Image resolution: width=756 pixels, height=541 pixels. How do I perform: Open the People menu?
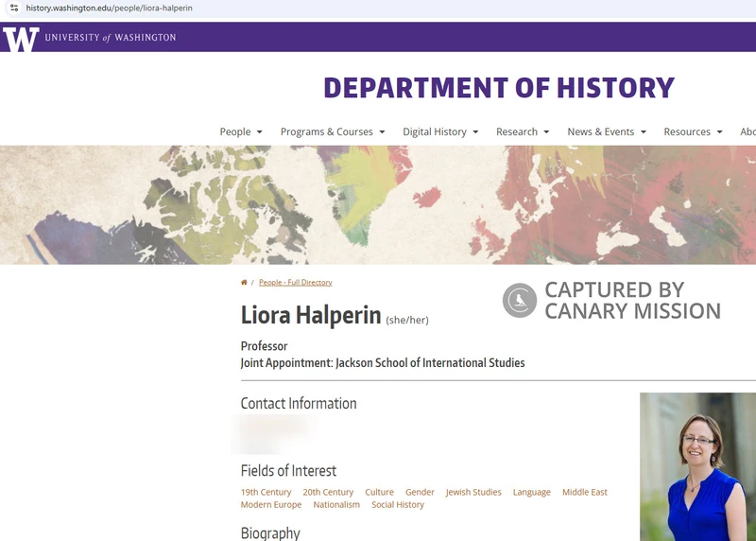(235, 131)
